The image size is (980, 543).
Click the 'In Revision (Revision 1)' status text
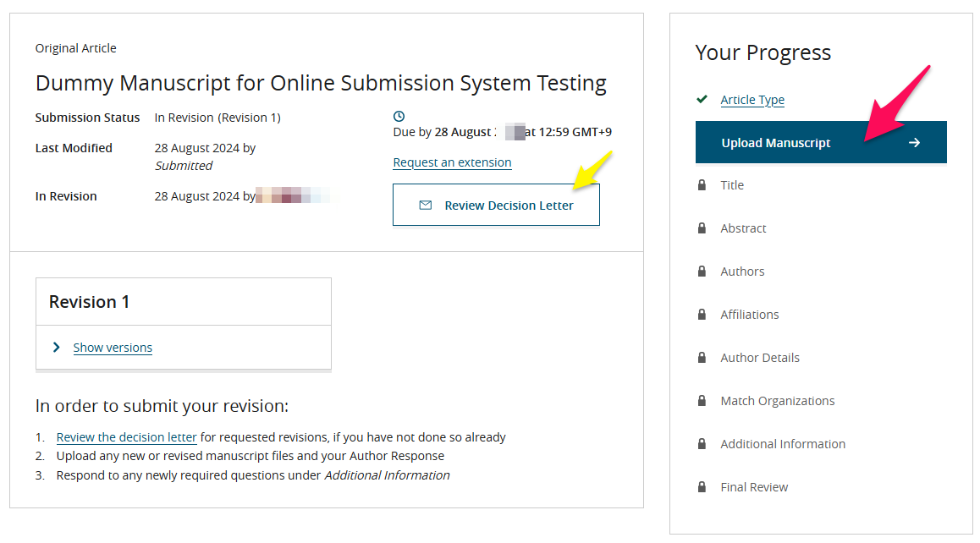point(217,118)
